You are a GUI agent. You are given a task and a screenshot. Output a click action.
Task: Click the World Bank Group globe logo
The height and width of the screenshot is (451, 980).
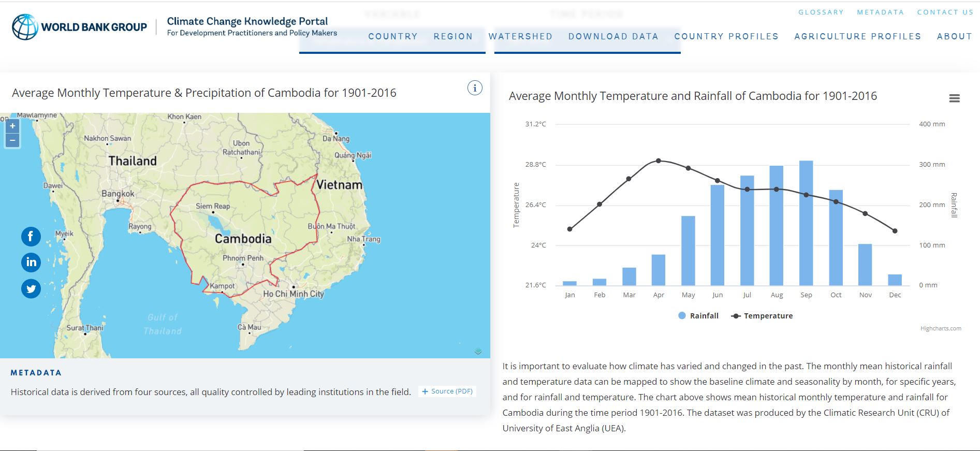[25, 27]
